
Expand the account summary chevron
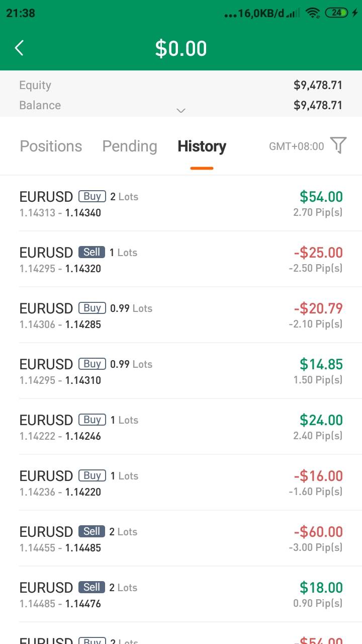pos(181,111)
